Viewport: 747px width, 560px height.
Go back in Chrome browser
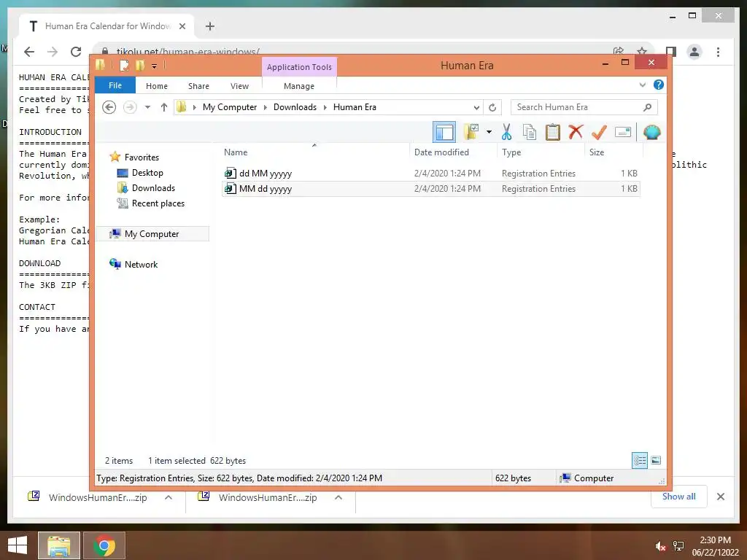coord(29,52)
